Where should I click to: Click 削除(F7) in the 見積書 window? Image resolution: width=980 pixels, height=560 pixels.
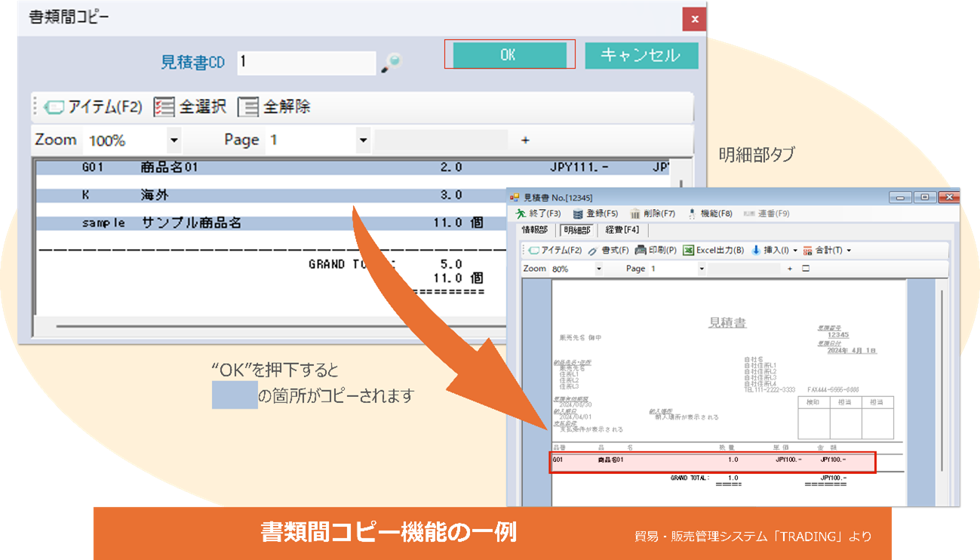point(653,214)
